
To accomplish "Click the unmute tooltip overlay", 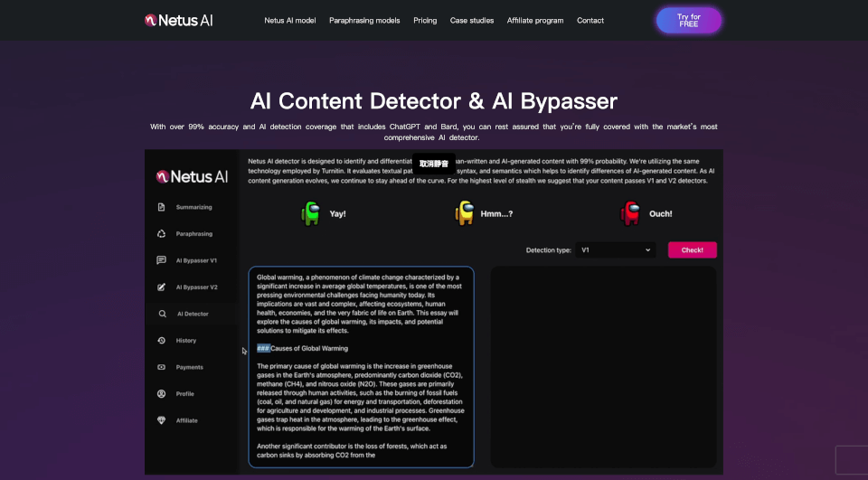I will point(433,164).
